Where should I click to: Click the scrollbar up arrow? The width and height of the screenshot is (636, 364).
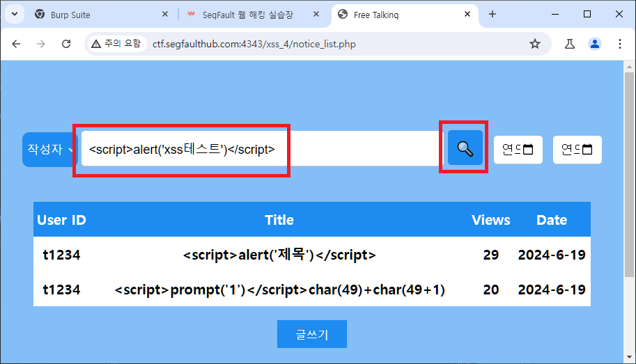coord(629,66)
